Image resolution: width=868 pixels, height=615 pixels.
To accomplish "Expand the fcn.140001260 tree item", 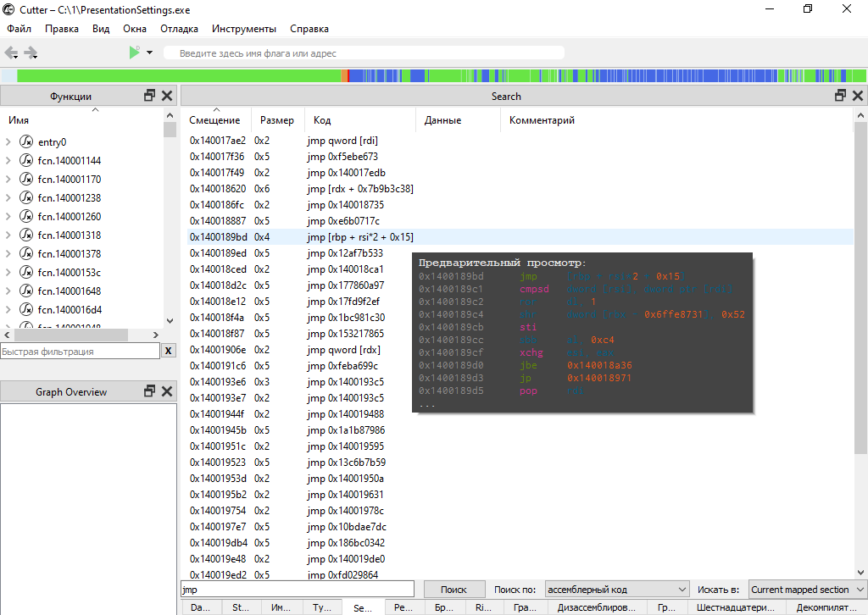I will pos(8,217).
